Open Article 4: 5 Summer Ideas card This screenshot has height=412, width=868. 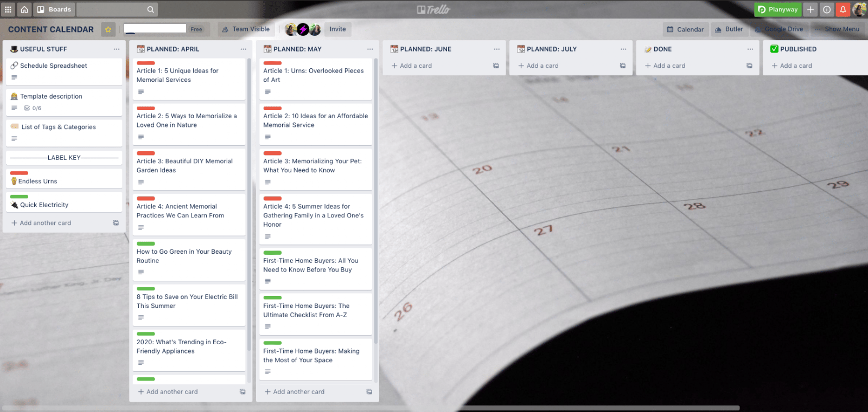tap(316, 219)
